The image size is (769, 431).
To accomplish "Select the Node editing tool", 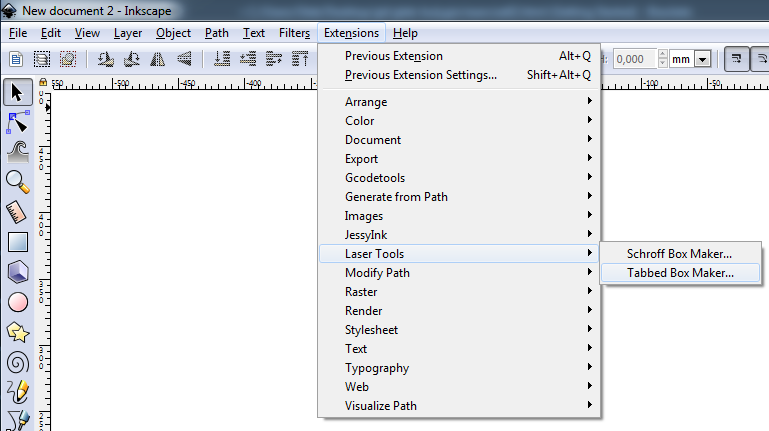I will (x=17, y=123).
